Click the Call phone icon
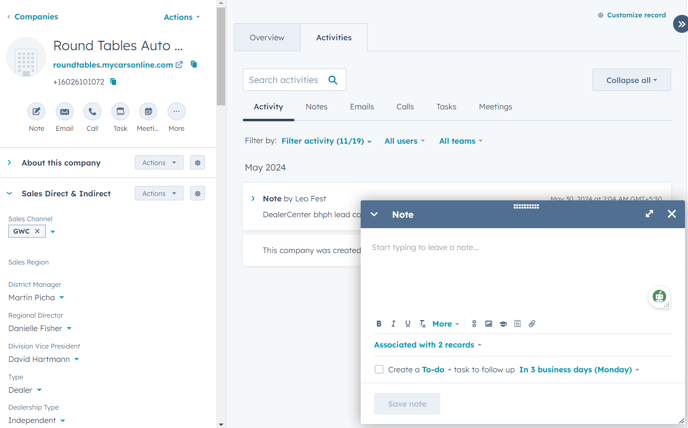The image size is (688, 428). point(92,112)
